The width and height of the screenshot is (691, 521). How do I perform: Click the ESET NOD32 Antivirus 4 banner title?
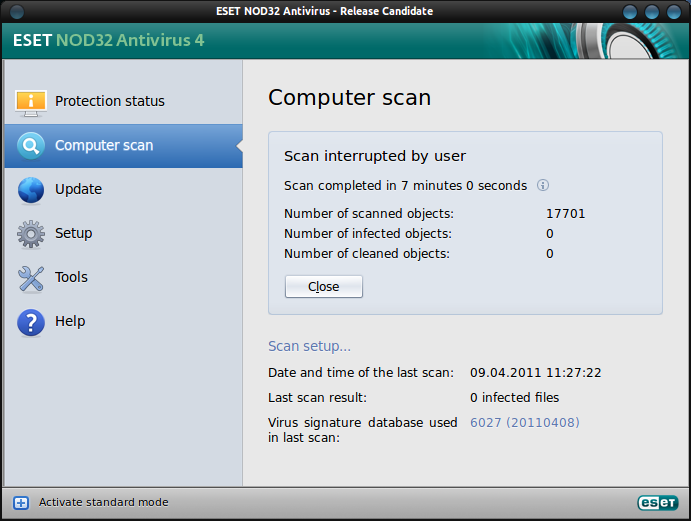108,40
